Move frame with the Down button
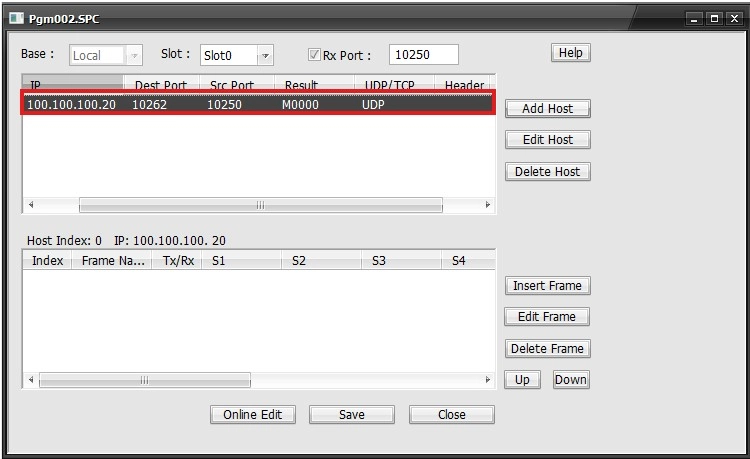The image size is (750, 459). point(571,380)
